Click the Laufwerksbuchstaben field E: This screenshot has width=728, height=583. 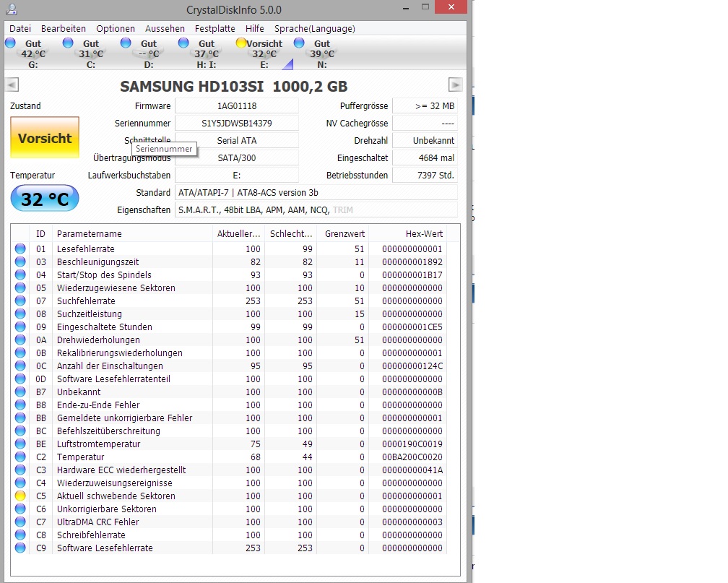point(237,175)
